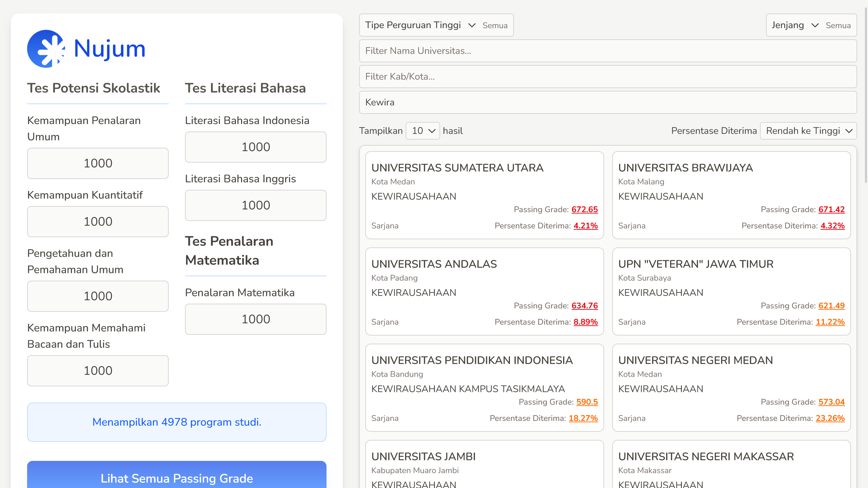Viewport: 868px width, 488px height.
Task: Click Kota Padang under Universitas Andalas
Action: pyautogui.click(x=394, y=278)
